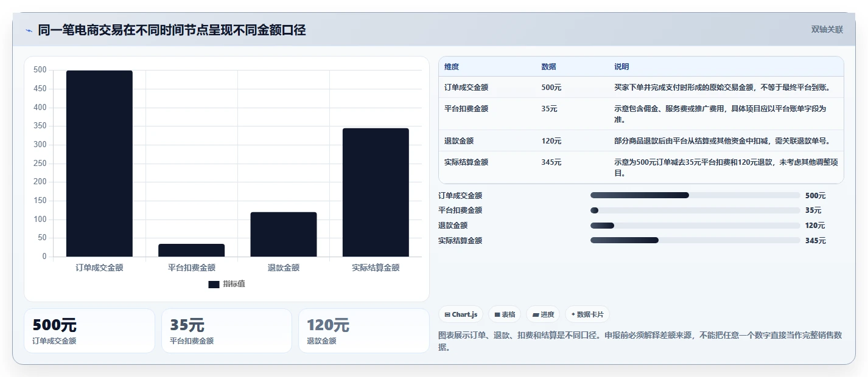
Task: Click the page title about 同一笔电商交易
Action: point(172,30)
